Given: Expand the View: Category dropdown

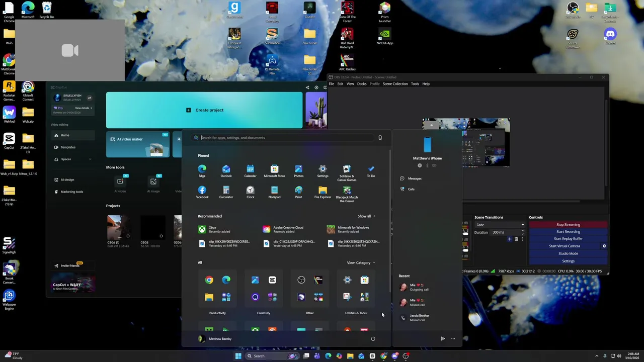Looking at the screenshot, I should coord(361,262).
